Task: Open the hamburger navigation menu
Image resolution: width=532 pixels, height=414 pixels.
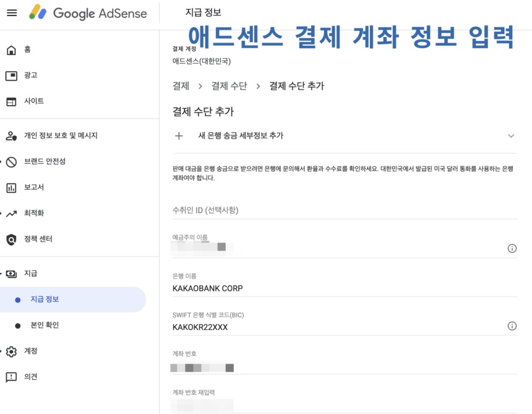Action: tap(12, 12)
